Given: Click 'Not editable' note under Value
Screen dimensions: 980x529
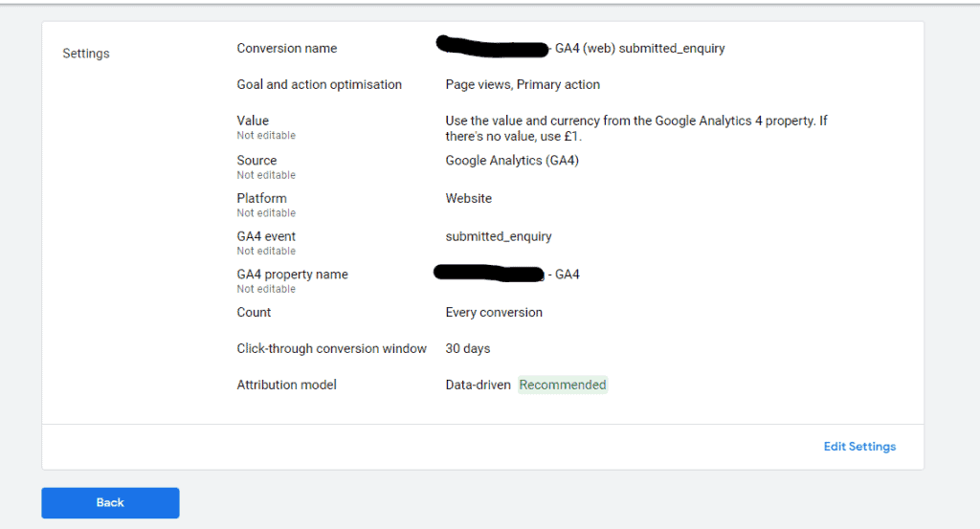Looking at the screenshot, I should [x=266, y=136].
